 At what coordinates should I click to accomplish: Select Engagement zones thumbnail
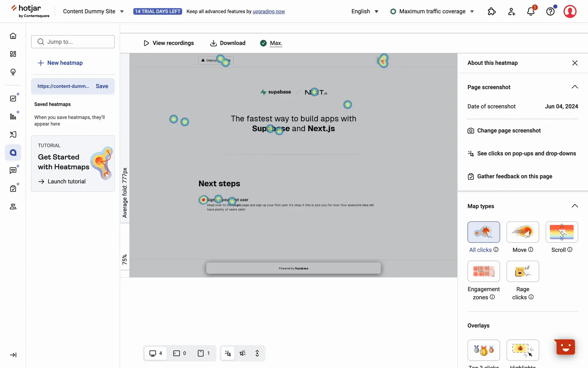tap(484, 271)
